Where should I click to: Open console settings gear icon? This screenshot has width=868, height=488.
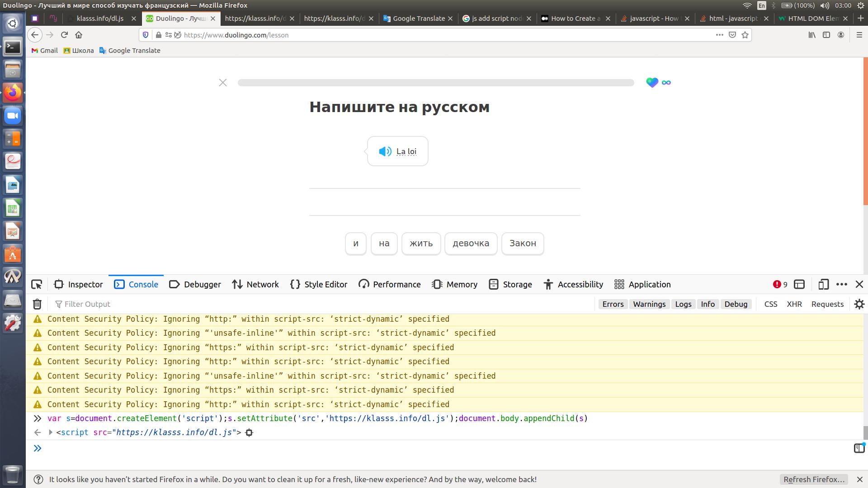coord(859,304)
